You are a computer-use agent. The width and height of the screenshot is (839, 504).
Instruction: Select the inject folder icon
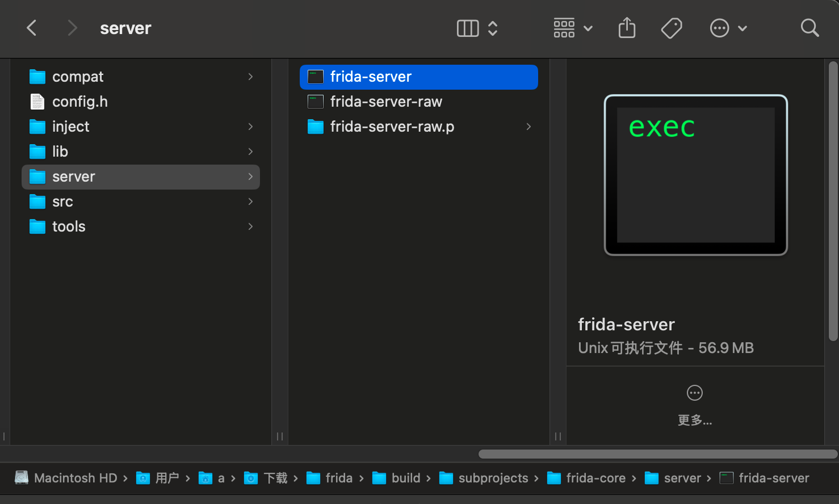[37, 127]
